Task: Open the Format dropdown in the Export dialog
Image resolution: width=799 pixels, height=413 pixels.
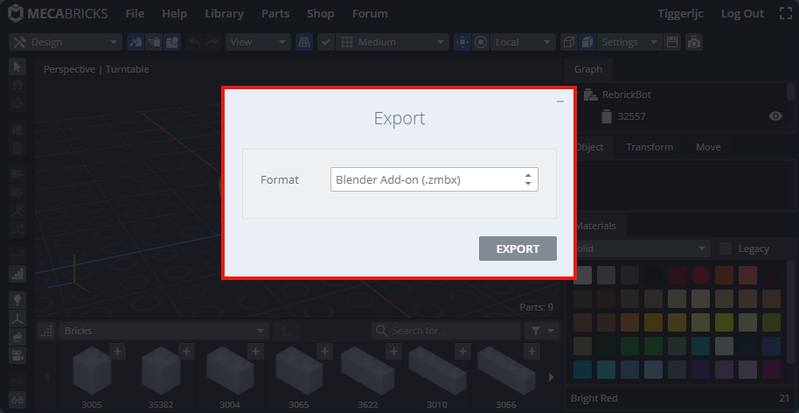Action: coord(434,179)
